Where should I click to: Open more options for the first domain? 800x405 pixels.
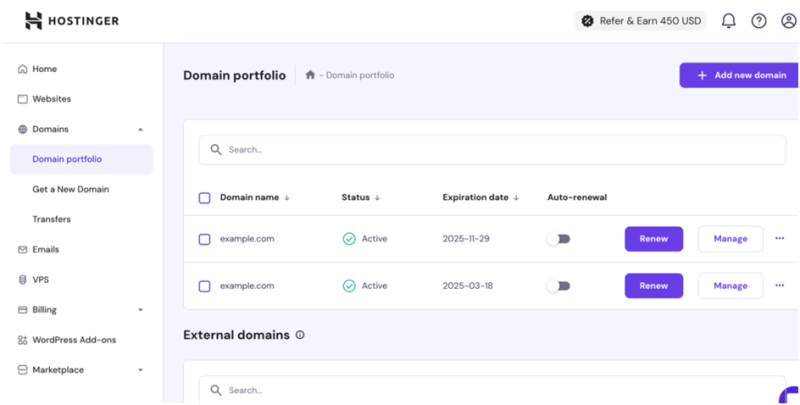tap(780, 238)
